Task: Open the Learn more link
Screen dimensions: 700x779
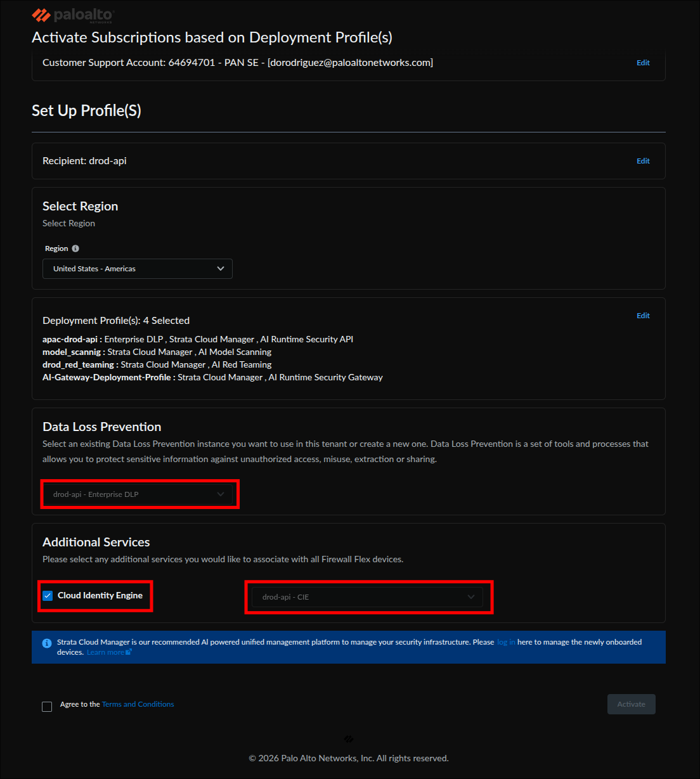Action: (x=105, y=652)
